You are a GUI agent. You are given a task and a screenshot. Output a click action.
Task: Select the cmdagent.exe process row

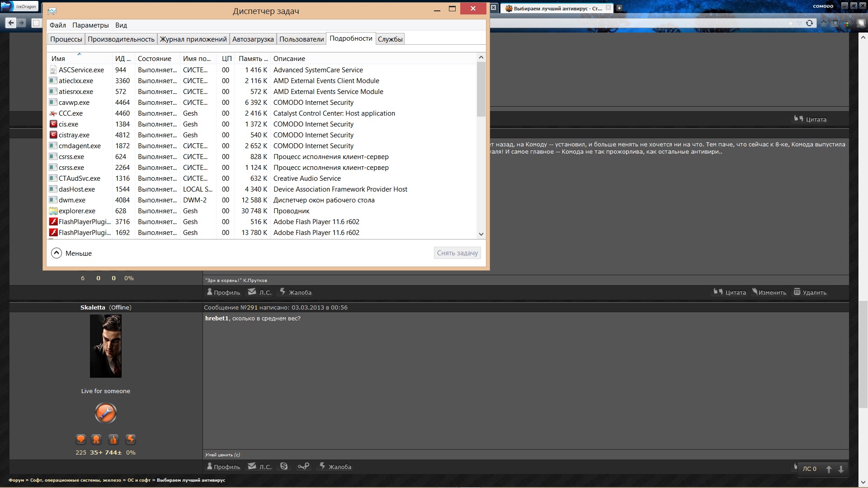pyautogui.click(x=262, y=146)
